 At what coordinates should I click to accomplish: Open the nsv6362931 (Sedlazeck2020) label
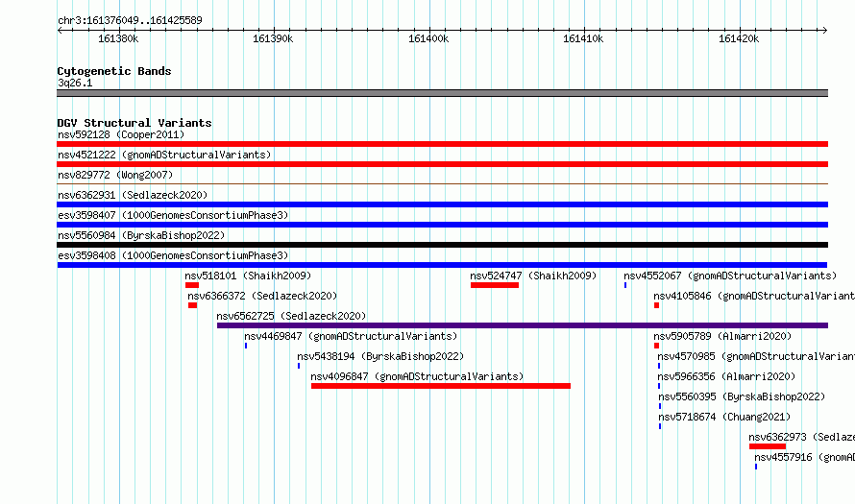pyautogui.click(x=133, y=195)
